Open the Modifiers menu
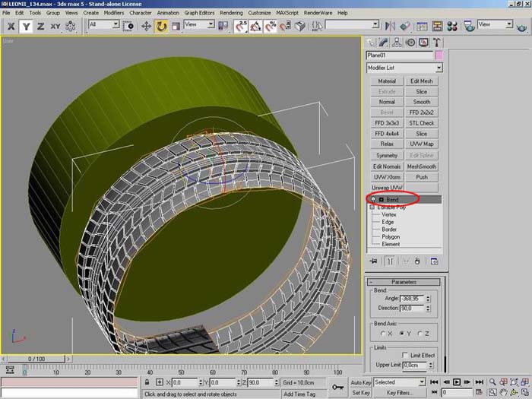The image size is (532, 399). click(114, 13)
